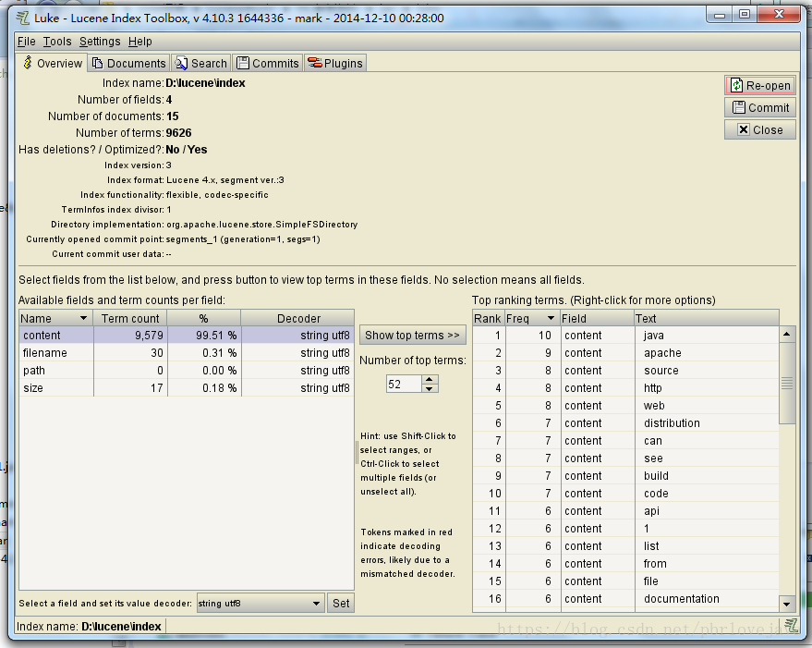The image size is (812, 648).
Task: Click the Documents tab's pages icon
Action: (97, 63)
